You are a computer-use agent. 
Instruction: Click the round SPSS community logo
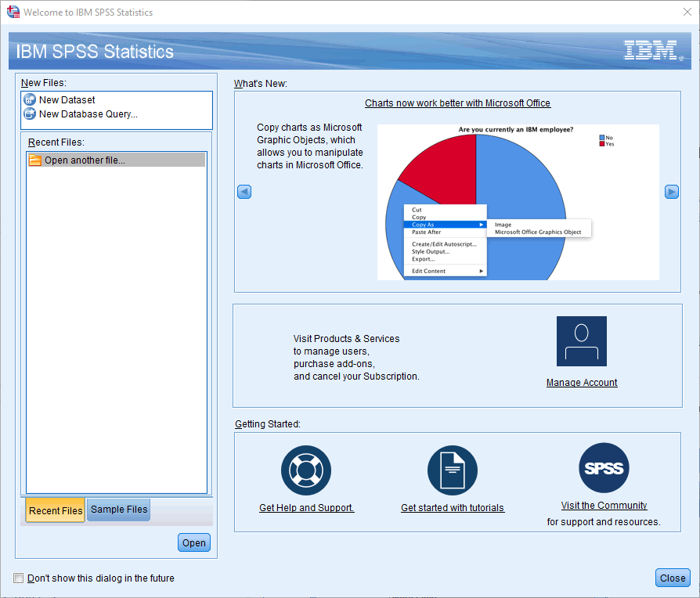[x=604, y=467]
